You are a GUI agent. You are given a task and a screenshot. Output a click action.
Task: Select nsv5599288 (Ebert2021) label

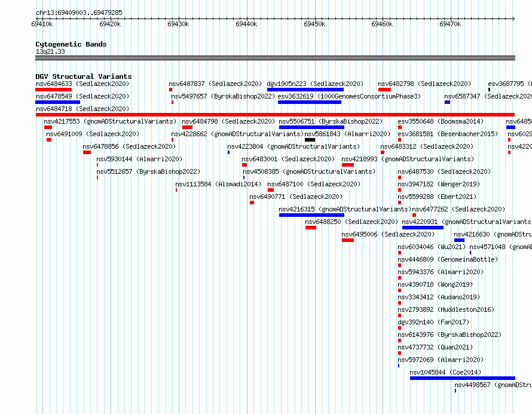438,197
